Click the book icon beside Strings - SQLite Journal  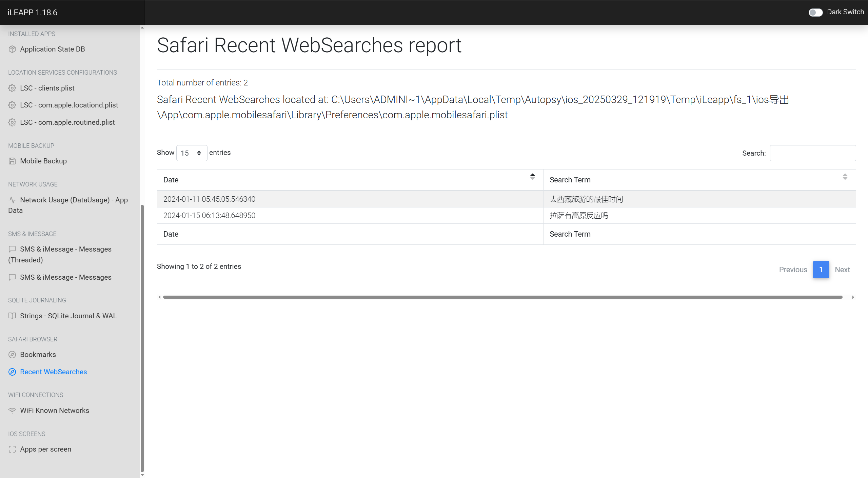(12, 316)
